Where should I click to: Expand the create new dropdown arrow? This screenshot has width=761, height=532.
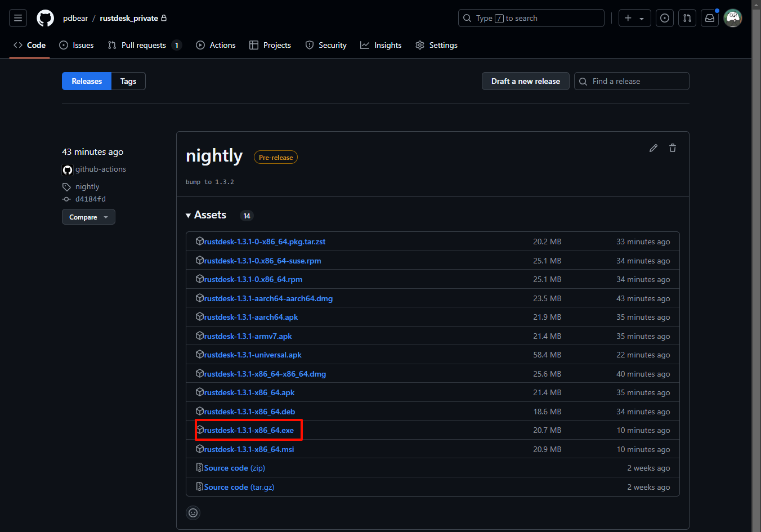(x=642, y=18)
